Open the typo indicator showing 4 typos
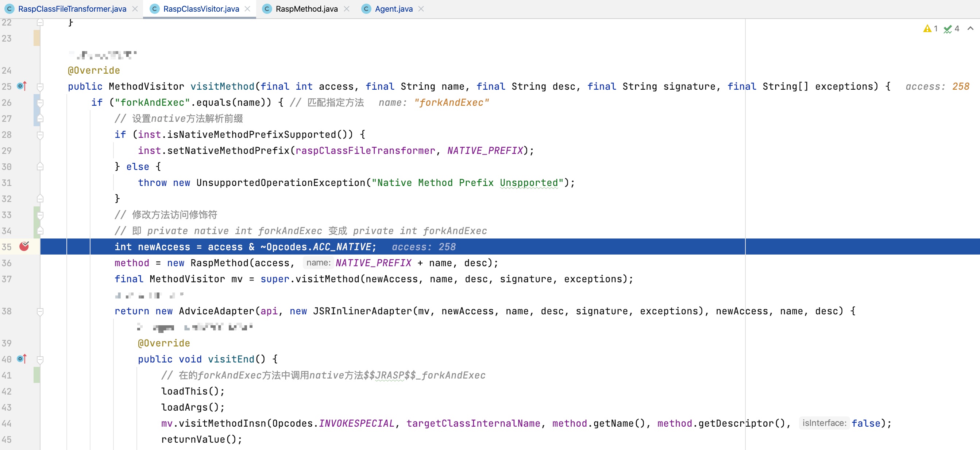Viewport: 980px width, 450px height. pyautogui.click(x=951, y=28)
